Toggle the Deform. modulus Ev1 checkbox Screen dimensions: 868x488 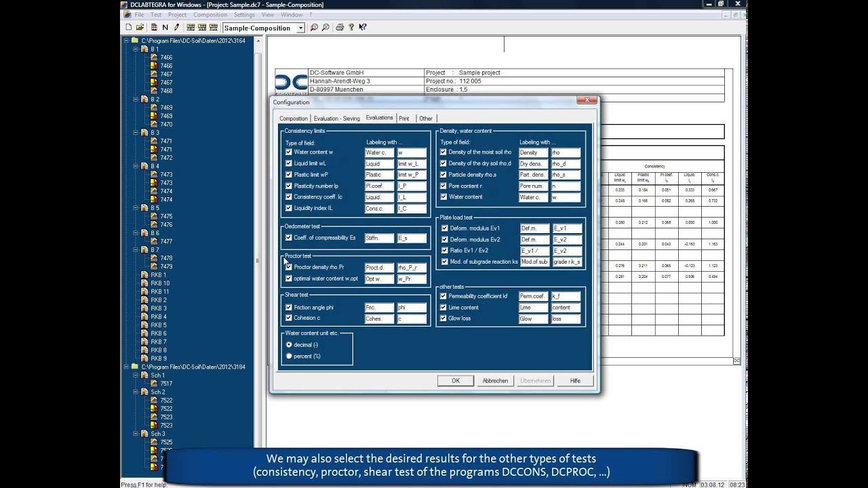(x=444, y=228)
